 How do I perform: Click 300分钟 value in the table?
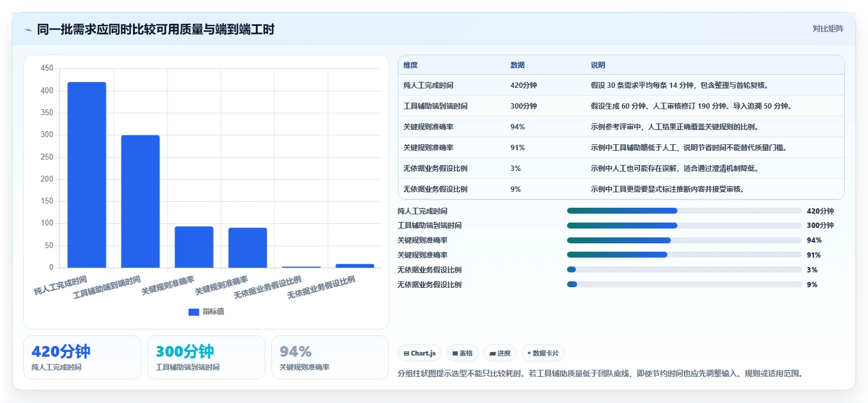point(524,106)
